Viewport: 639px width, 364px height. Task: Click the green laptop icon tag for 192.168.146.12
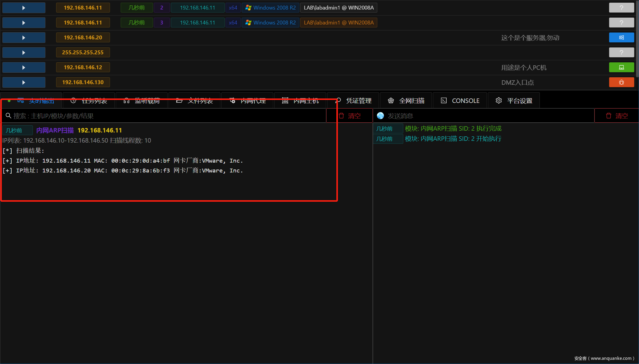point(621,67)
